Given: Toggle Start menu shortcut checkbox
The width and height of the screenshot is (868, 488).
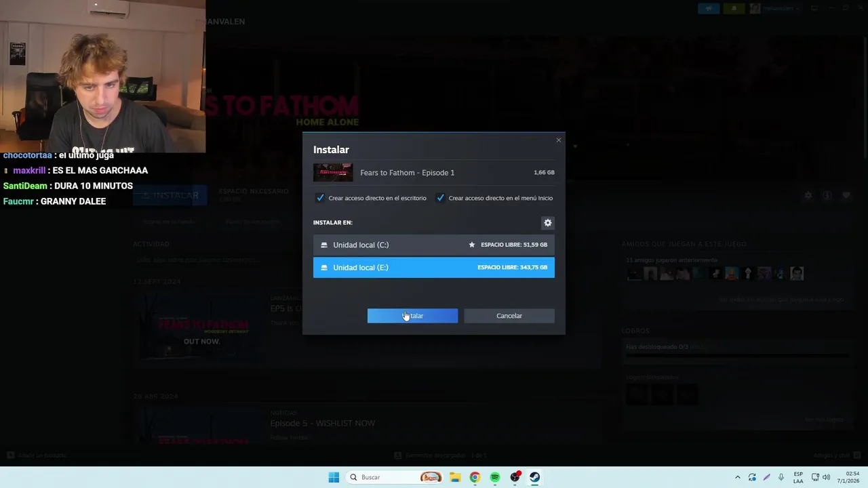Looking at the screenshot, I should [440, 198].
